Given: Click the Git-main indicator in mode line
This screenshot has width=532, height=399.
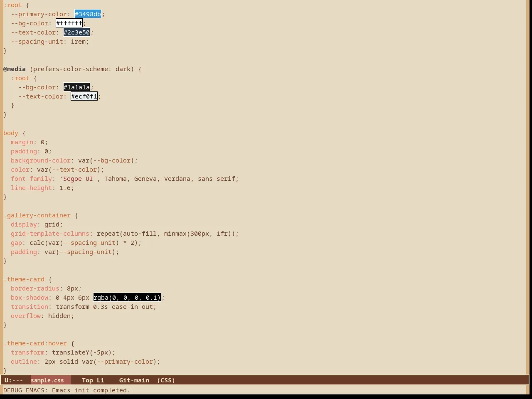Looking at the screenshot, I should [134, 380].
